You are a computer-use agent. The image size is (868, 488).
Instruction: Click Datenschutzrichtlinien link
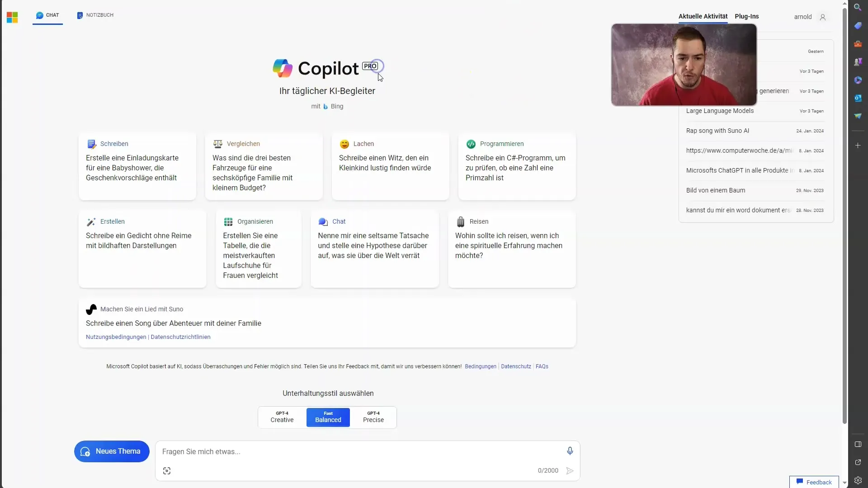[x=181, y=337]
